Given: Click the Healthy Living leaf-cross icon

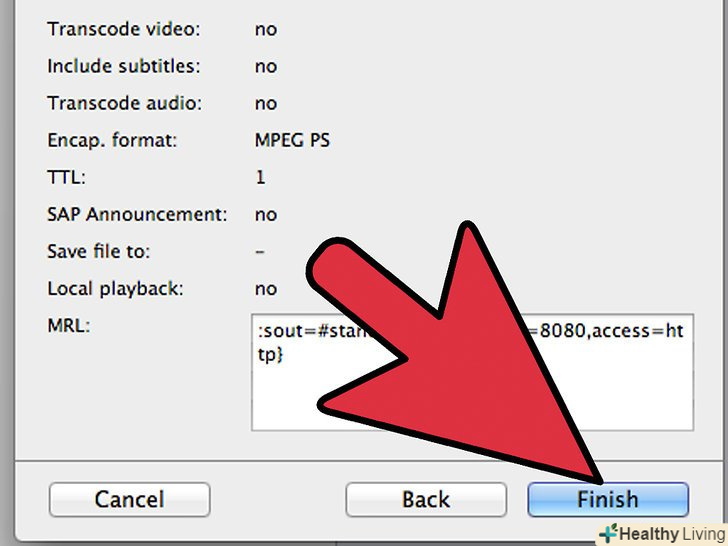Looking at the screenshot, I should 608,533.
